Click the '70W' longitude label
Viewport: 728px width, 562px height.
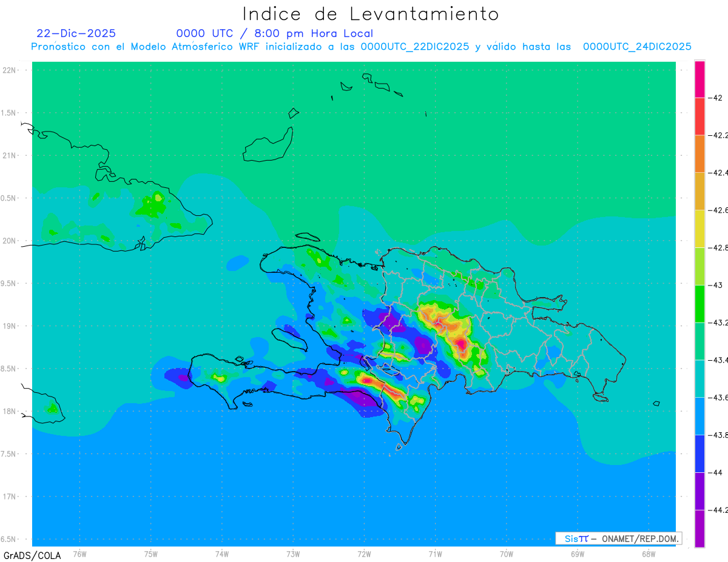(x=507, y=555)
